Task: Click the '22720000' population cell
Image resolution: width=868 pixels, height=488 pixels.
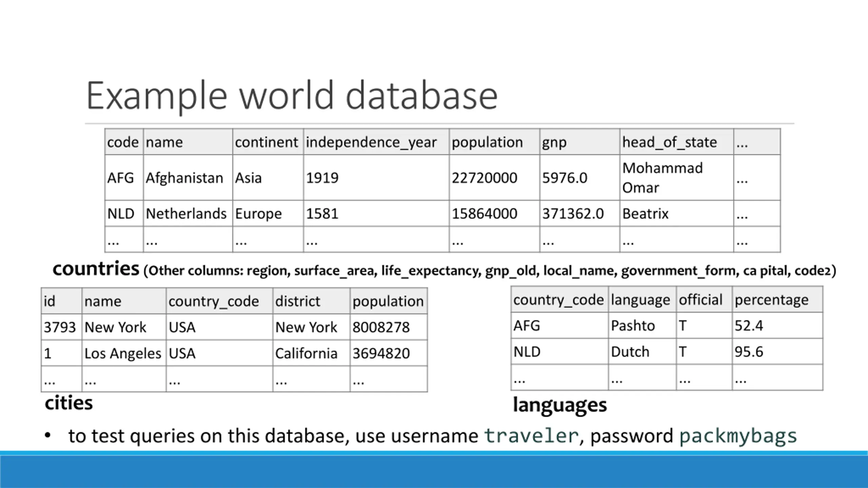Action: pos(494,178)
